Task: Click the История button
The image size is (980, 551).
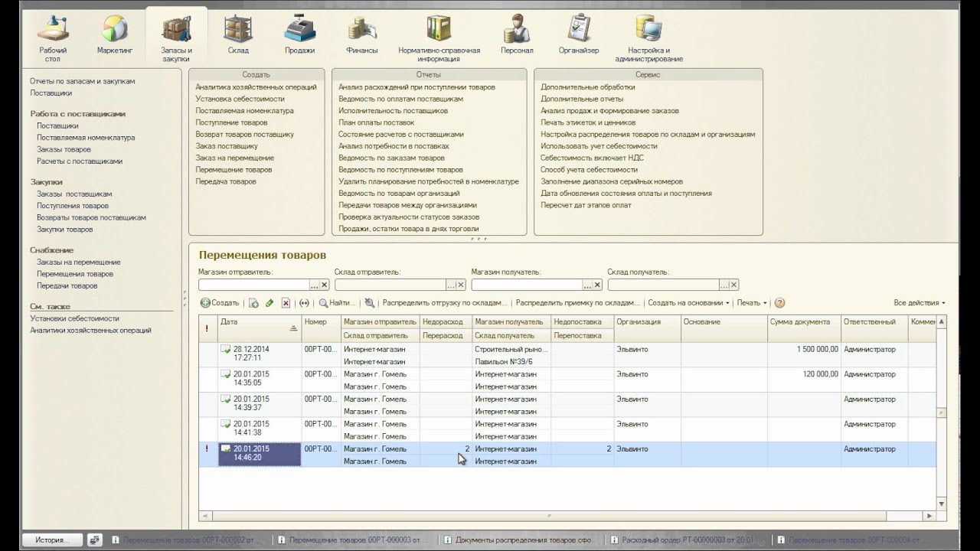Action: click(x=51, y=540)
